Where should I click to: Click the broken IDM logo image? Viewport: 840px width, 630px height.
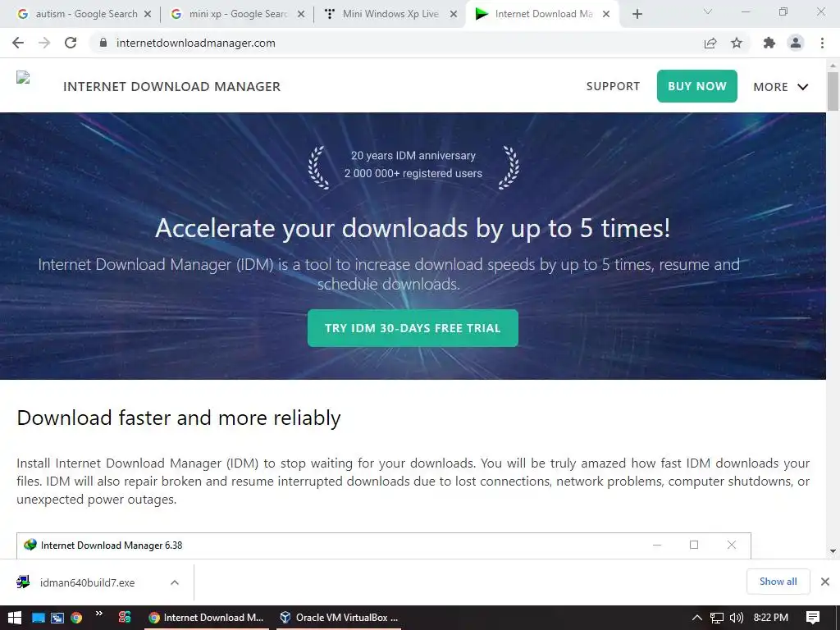23,78
